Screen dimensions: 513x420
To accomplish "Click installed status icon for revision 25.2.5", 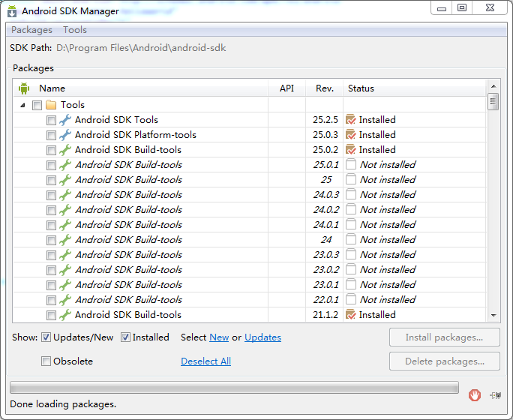I will tap(351, 120).
